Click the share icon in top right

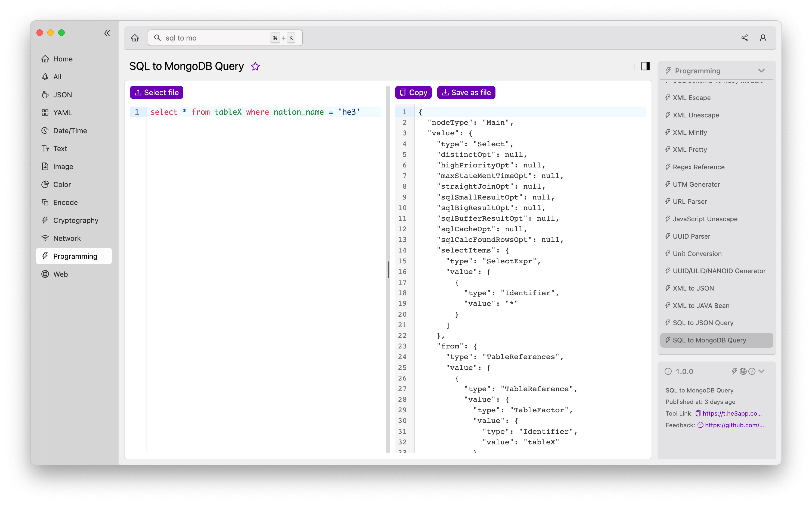(x=745, y=38)
